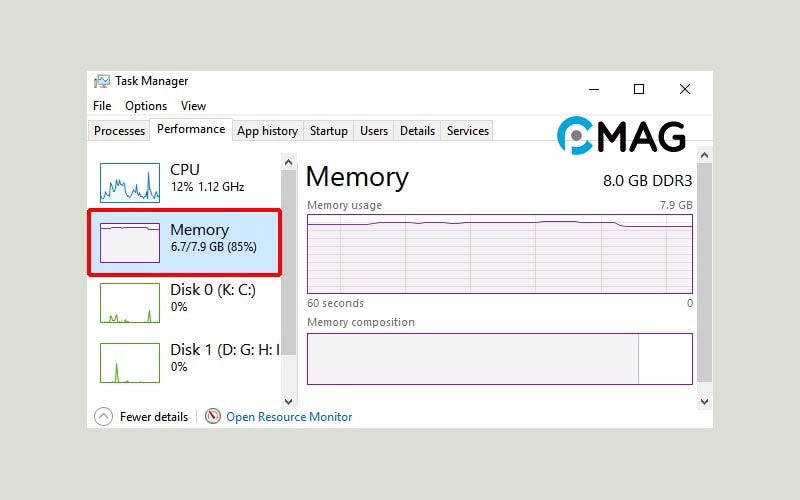Open Disk 1 performance graph thumbnail
This screenshot has height=500, width=800.
[130, 363]
